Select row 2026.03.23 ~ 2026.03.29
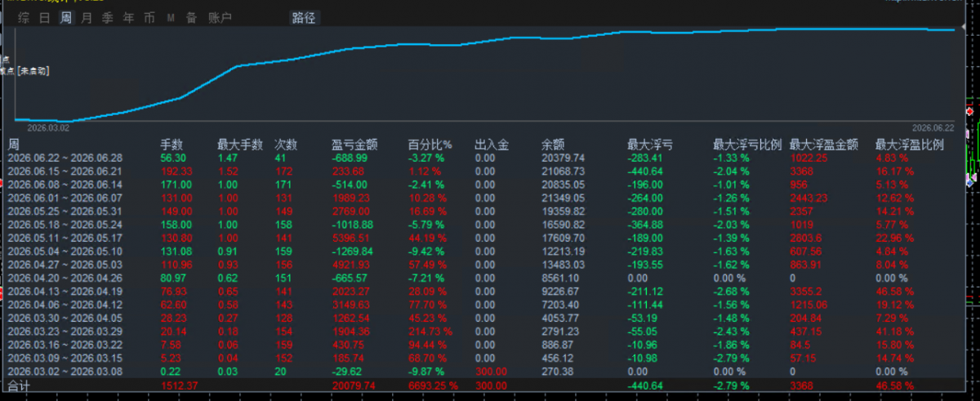The image size is (980, 401). (482, 332)
